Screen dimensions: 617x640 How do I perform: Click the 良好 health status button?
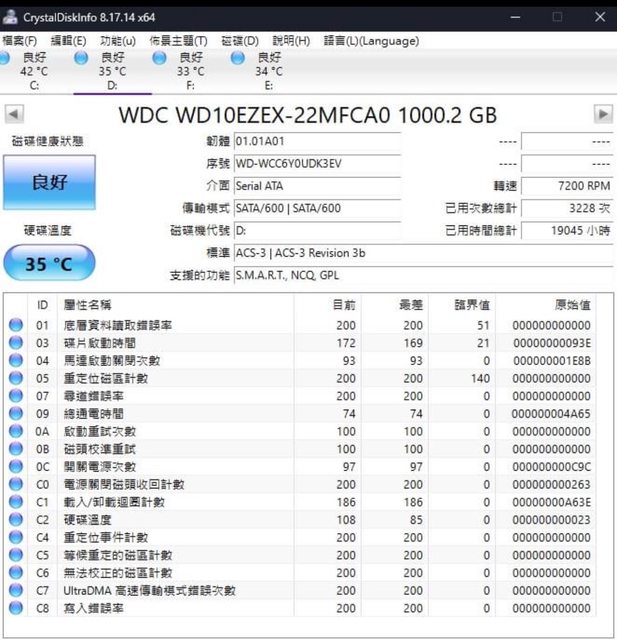[x=49, y=182]
